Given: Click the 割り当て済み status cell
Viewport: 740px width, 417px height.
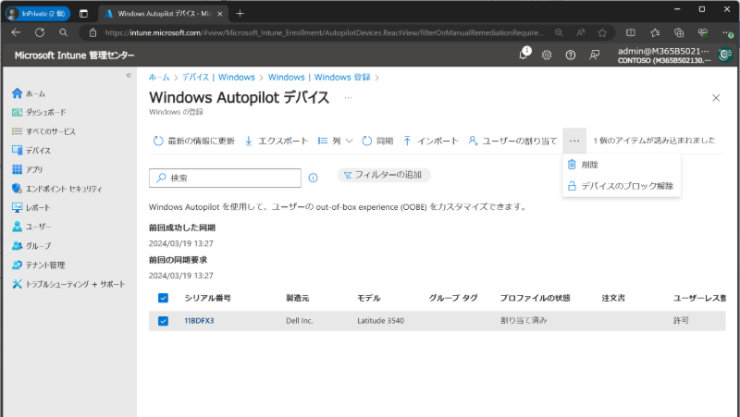Looking at the screenshot, I should click(523, 321).
